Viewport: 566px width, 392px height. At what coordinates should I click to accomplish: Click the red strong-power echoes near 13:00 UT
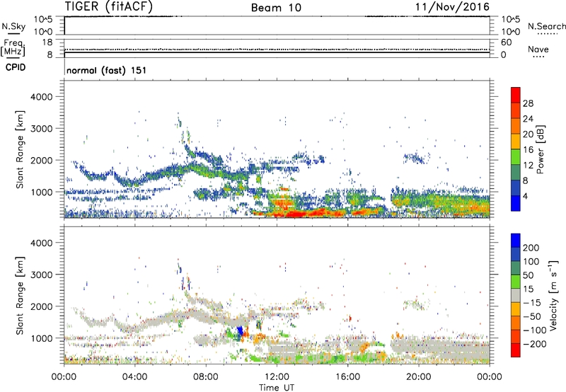coord(293,213)
